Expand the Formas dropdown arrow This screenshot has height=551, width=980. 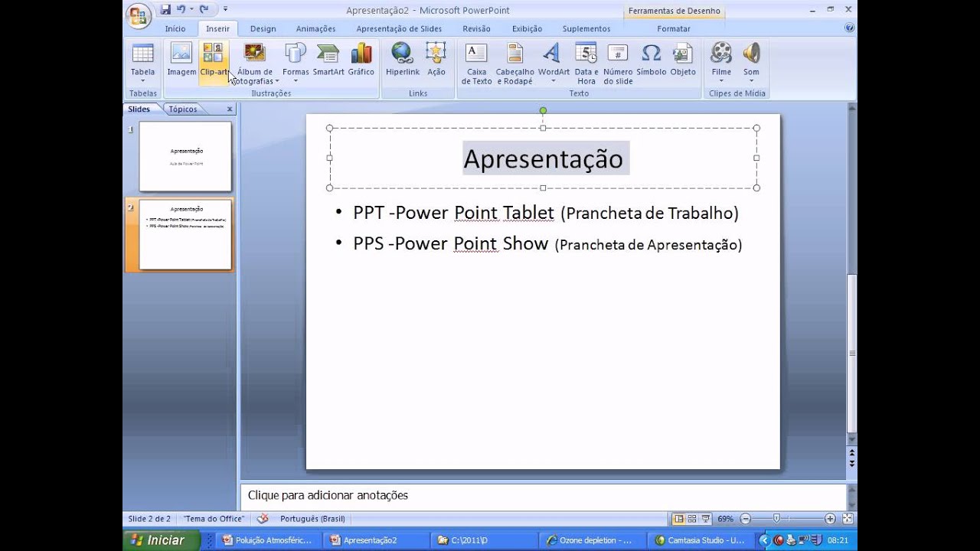tap(296, 81)
